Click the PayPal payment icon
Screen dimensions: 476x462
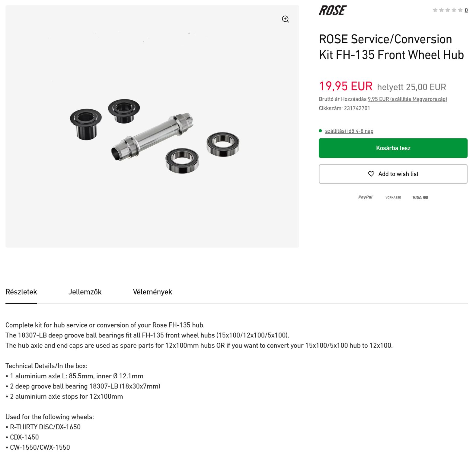pos(366,197)
